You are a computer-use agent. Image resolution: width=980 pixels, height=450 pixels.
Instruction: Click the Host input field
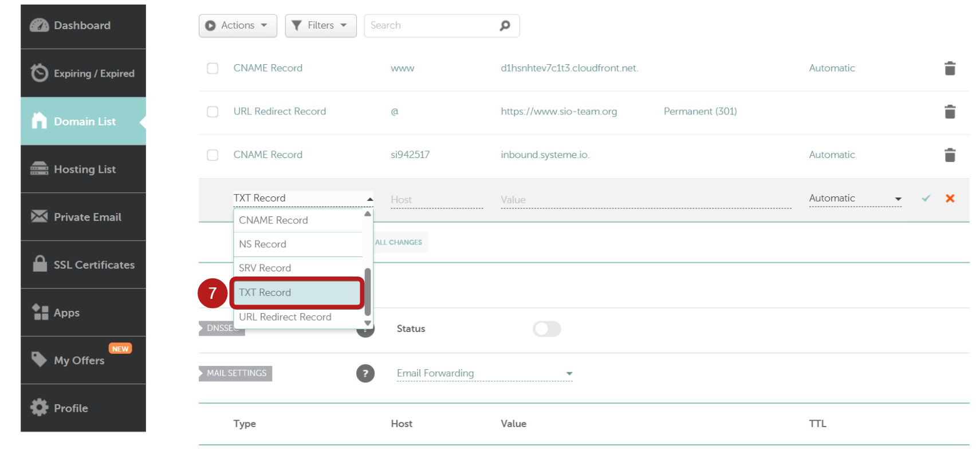coord(436,200)
